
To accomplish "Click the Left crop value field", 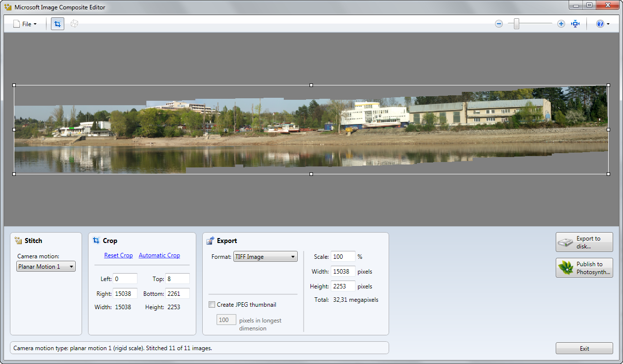I will (125, 279).
